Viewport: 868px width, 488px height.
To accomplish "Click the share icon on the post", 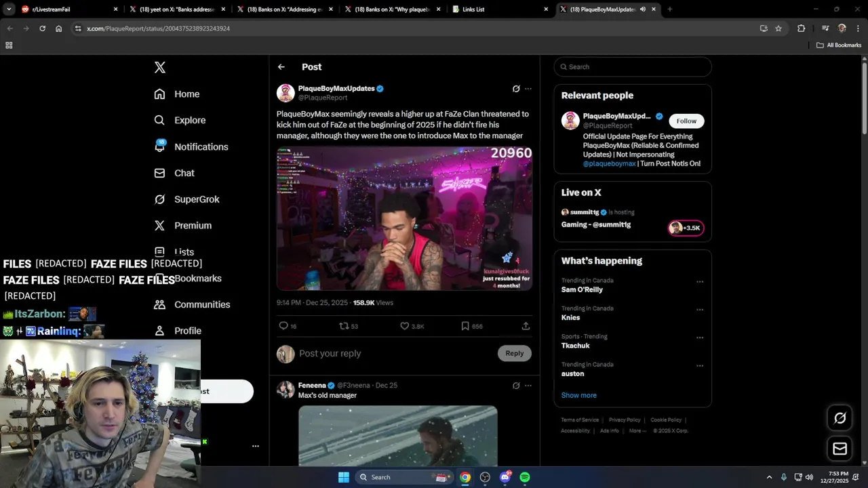I will click(526, 326).
